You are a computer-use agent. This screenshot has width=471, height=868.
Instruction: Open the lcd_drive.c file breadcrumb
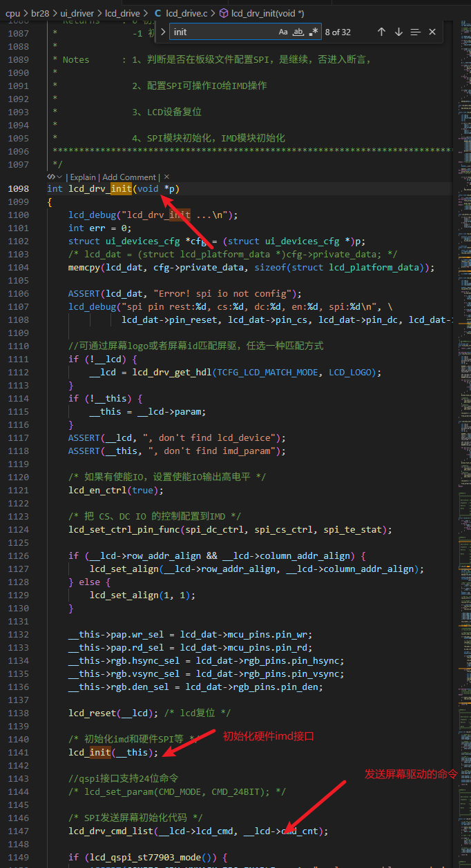click(x=186, y=12)
